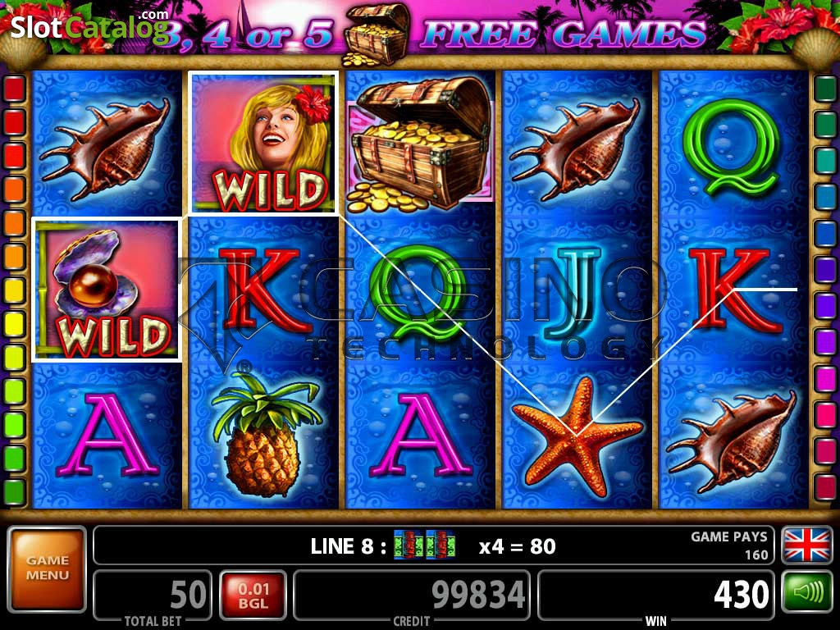Image resolution: width=840 pixels, height=630 pixels.
Task: Select the topmost green payline marker on the right edge
Action: (825, 89)
